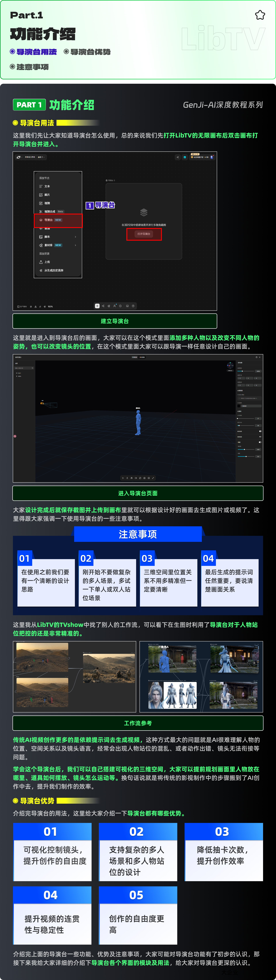
Task: Open the 未命名工作区 workspace dropdown
Action: click(30, 157)
